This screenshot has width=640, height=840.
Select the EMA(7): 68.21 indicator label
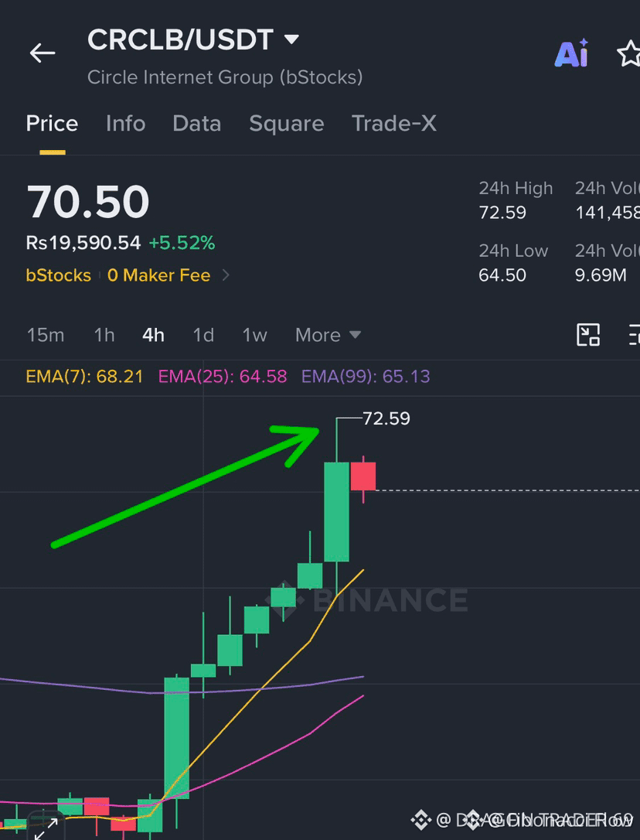(84, 377)
